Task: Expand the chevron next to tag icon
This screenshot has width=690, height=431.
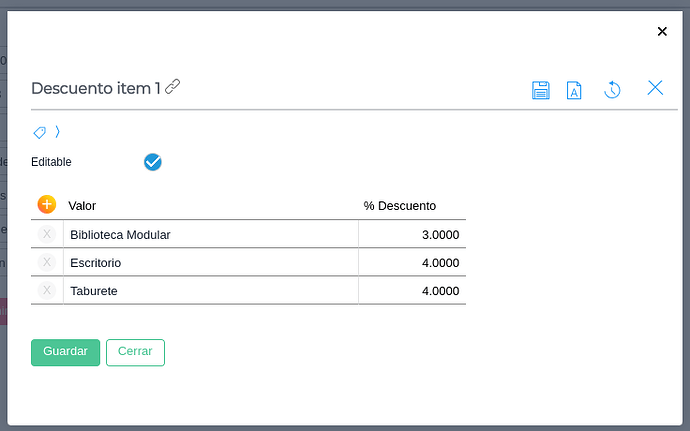Action: click(58, 132)
